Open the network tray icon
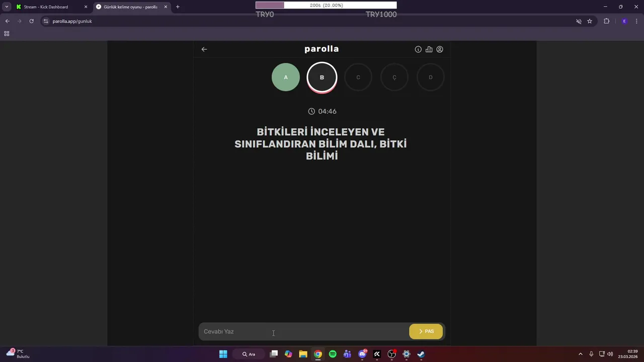Image resolution: width=644 pixels, height=362 pixels. (x=602, y=354)
